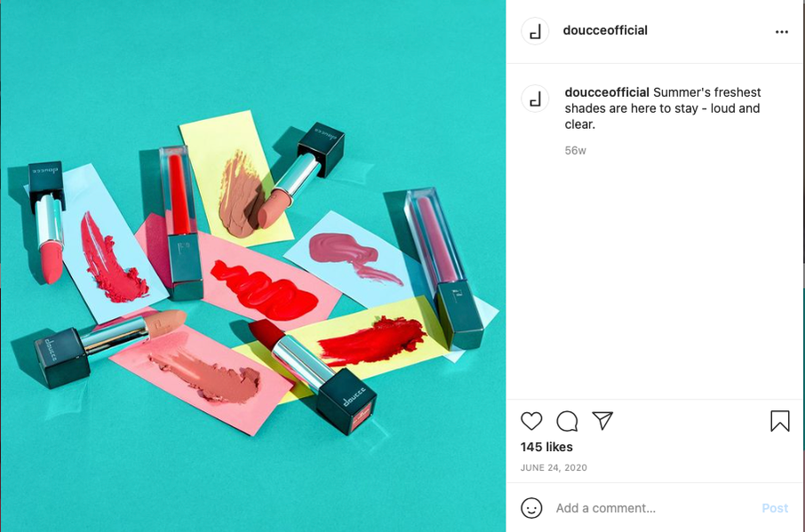Click the doucceofficial avatar beside the caption

535,99
